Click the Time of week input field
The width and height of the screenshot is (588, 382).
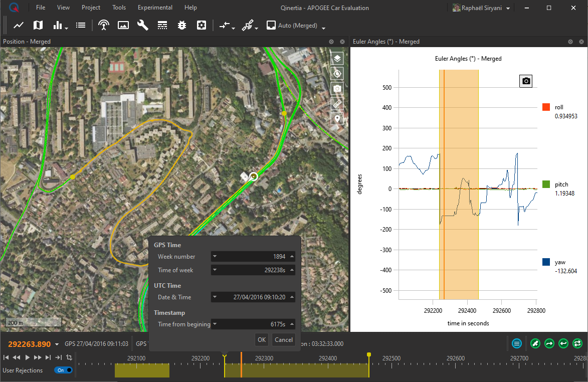(253, 270)
